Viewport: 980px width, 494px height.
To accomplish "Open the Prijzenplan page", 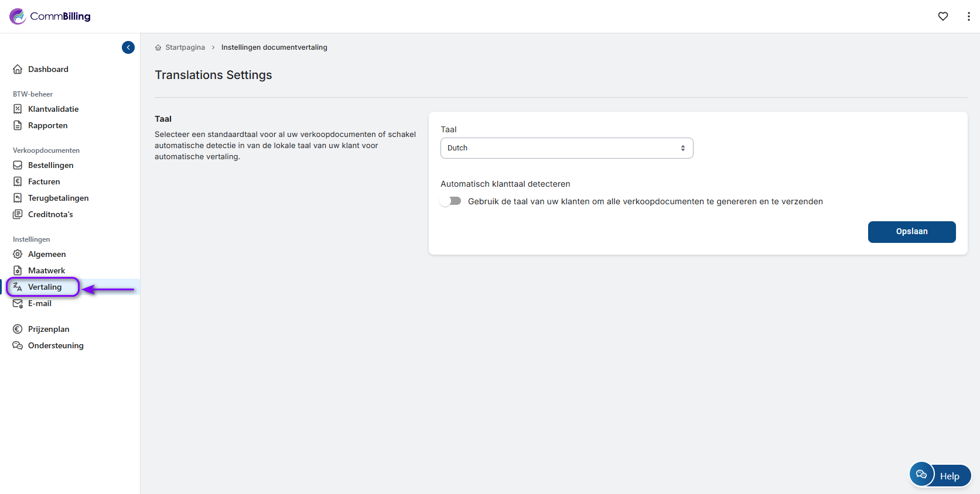I will [48, 329].
